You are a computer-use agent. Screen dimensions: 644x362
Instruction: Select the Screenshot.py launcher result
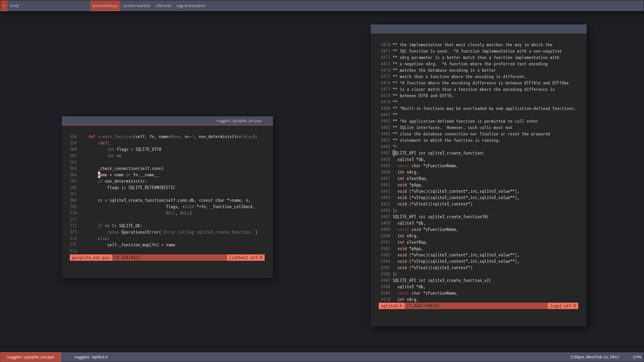[x=105, y=6]
